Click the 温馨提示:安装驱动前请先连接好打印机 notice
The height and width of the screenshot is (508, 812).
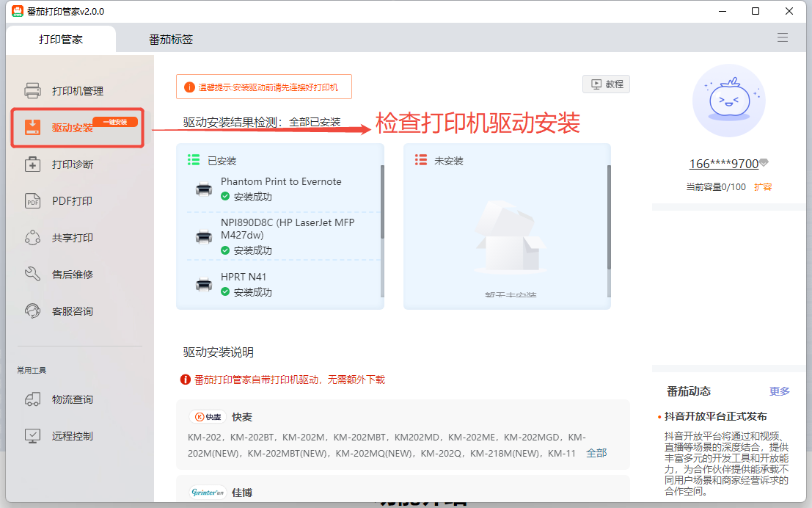coord(264,87)
